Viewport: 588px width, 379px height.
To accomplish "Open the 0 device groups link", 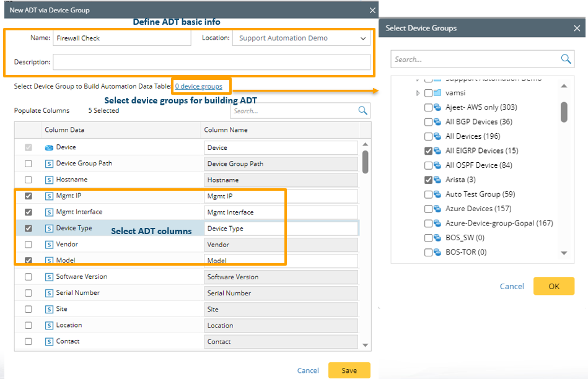I will (198, 87).
